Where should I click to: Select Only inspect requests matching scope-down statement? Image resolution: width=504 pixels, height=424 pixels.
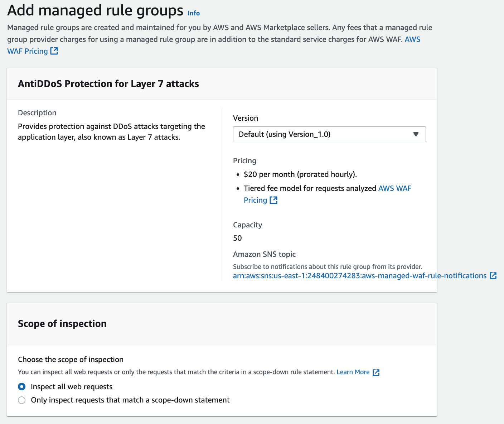pyautogui.click(x=22, y=400)
